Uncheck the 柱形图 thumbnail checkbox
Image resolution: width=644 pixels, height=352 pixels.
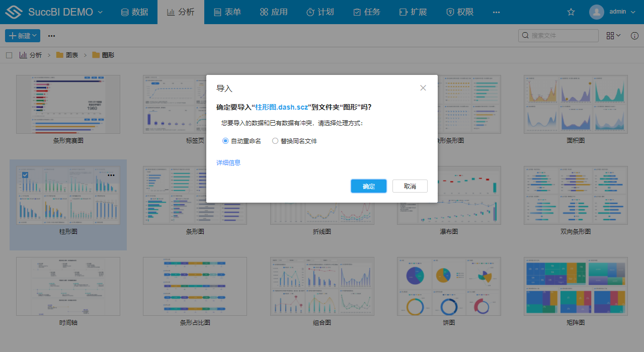[24, 175]
